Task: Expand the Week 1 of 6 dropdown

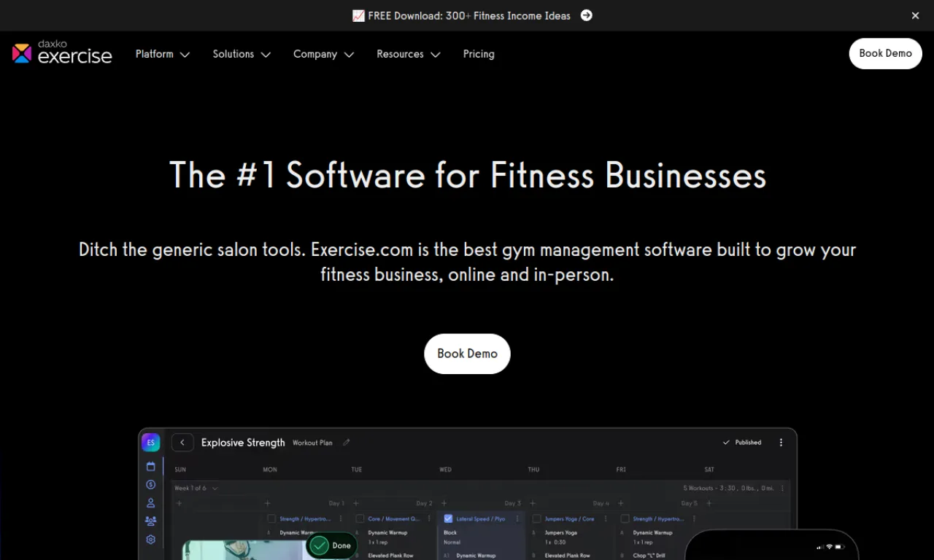Action: click(x=196, y=488)
